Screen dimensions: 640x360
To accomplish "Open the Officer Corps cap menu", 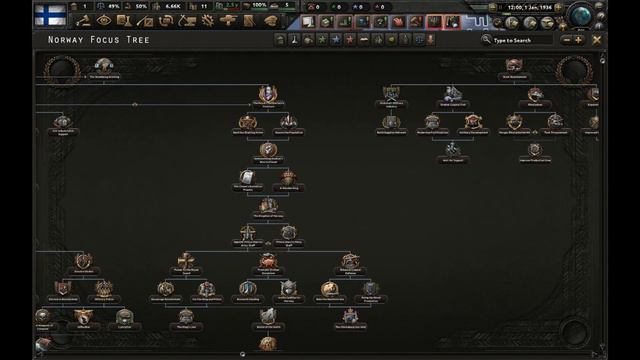I will point(270,20).
